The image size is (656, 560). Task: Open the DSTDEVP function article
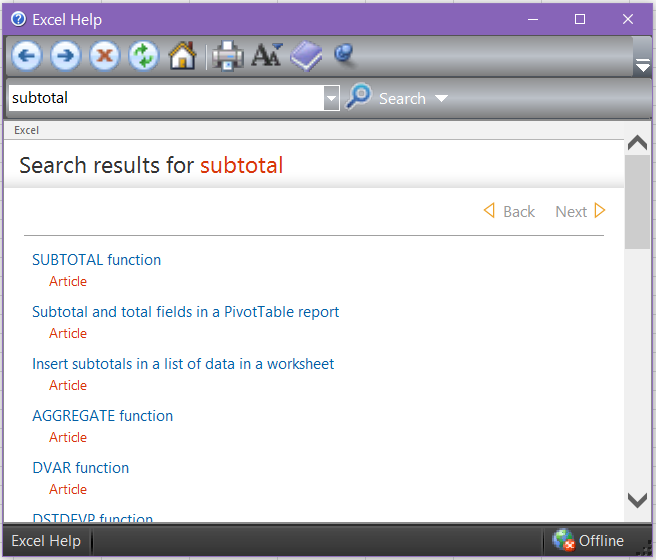[x=93, y=517]
